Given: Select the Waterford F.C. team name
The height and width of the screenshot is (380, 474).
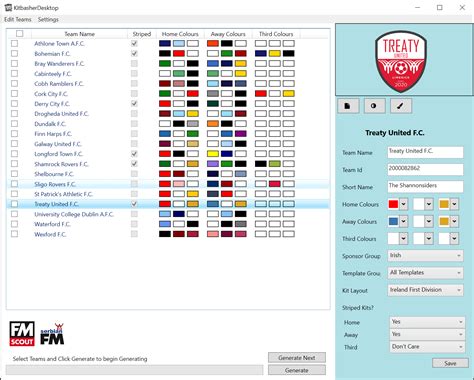Looking at the screenshot, I should tap(52, 224).
